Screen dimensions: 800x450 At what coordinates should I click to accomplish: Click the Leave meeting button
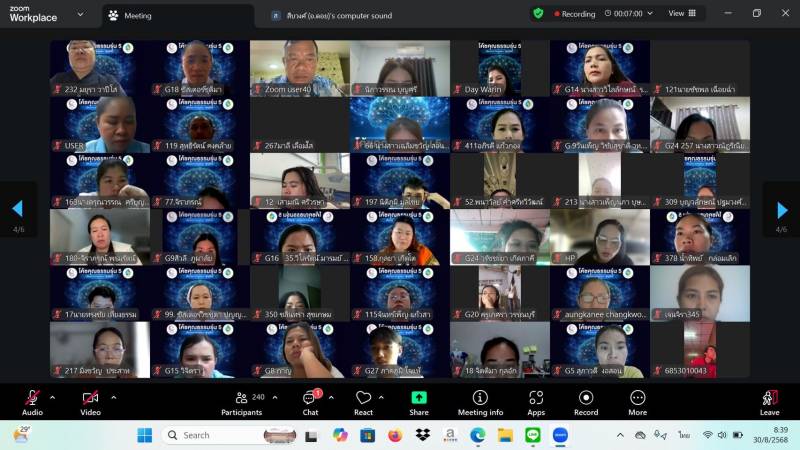coord(769,401)
